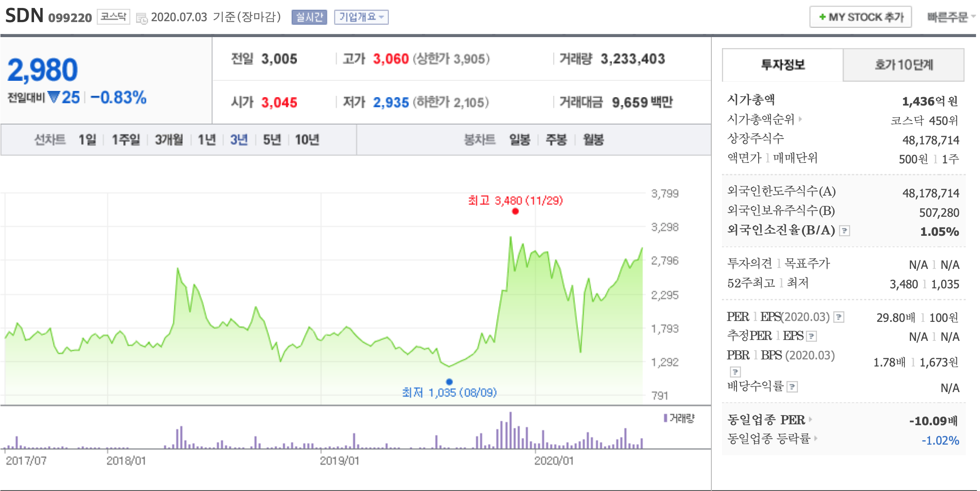980x491 pixels.
Task: Click the 거래량 value 3,233,403
Action: tap(633, 59)
